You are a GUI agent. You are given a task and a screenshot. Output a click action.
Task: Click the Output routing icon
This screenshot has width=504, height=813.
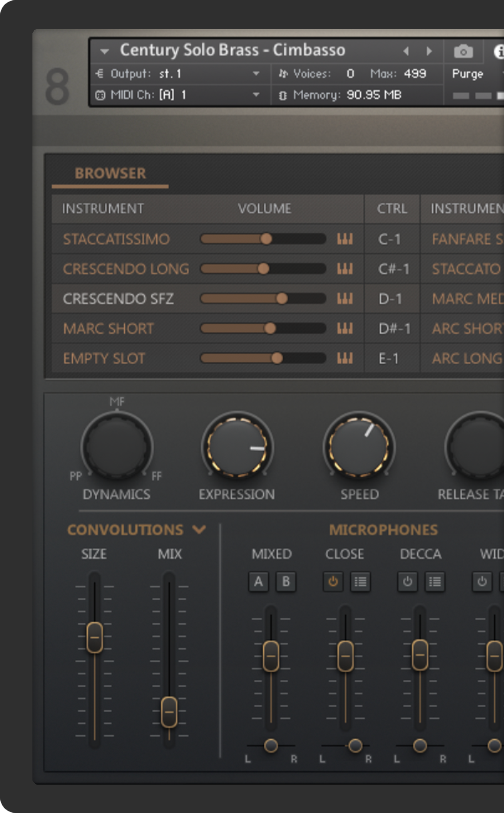(100, 73)
